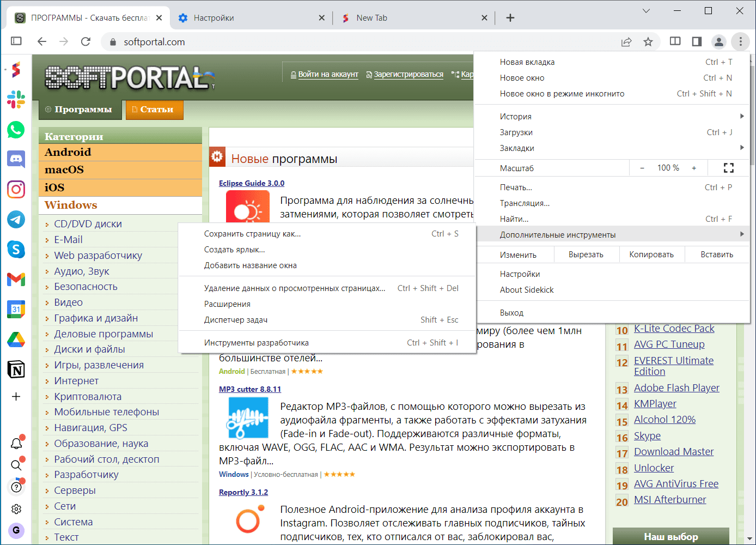Image resolution: width=756 pixels, height=545 pixels.
Task: Choose Новая вкладка from the menu
Action: point(612,62)
